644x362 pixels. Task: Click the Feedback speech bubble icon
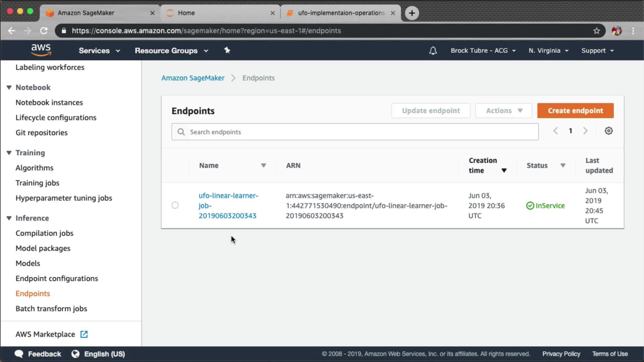19,354
